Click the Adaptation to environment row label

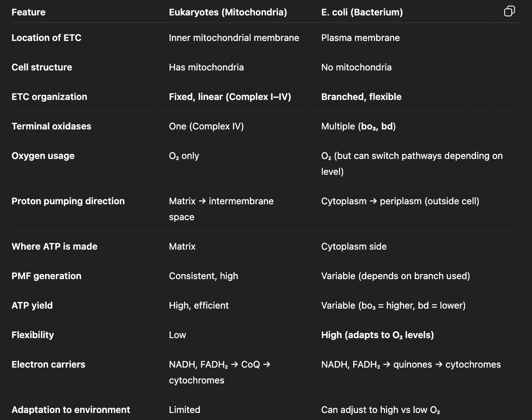point(71,410)
